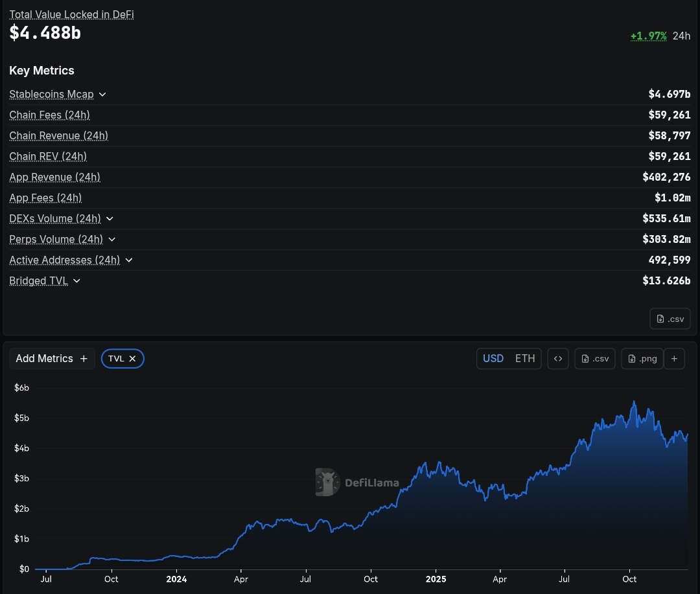Open the Chain Fees (24h) link
700x594 pixels.
click(49, 115)
